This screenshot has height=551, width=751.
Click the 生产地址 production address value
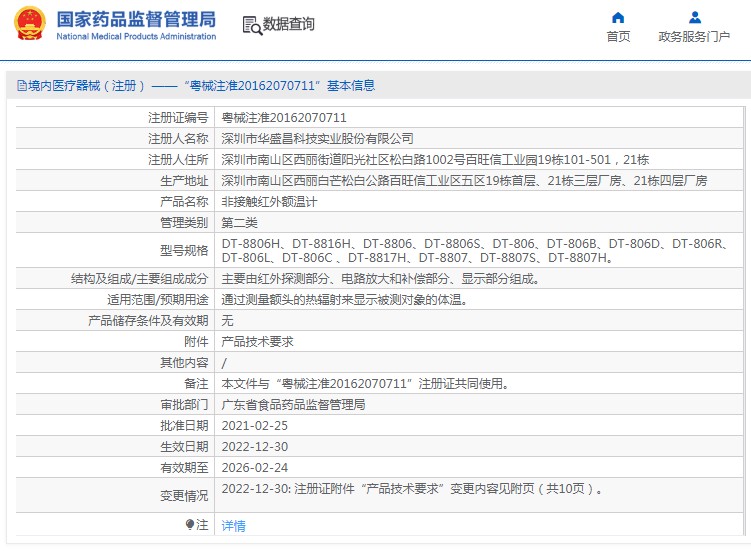click(464, 181)
